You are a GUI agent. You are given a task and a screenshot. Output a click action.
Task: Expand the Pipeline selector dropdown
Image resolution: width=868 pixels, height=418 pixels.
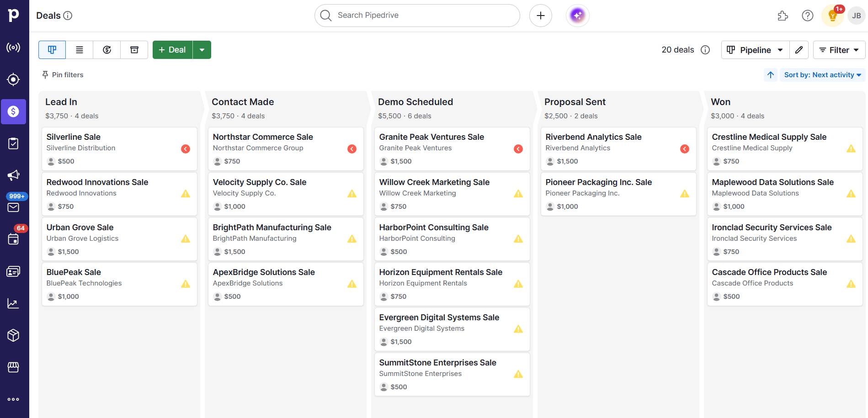[755, 50]
